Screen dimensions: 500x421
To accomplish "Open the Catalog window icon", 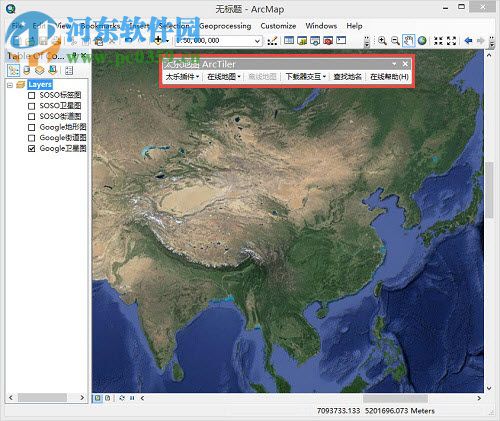I will coord(302,41).
